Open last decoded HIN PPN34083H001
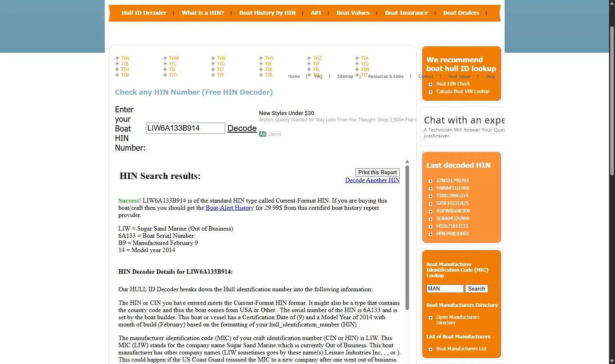 coord(453,234)
